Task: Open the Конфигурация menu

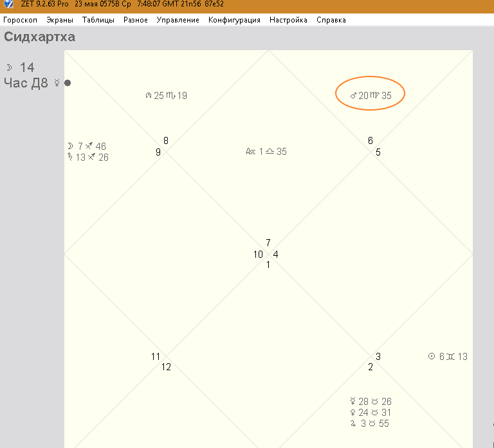Action: 234,20
